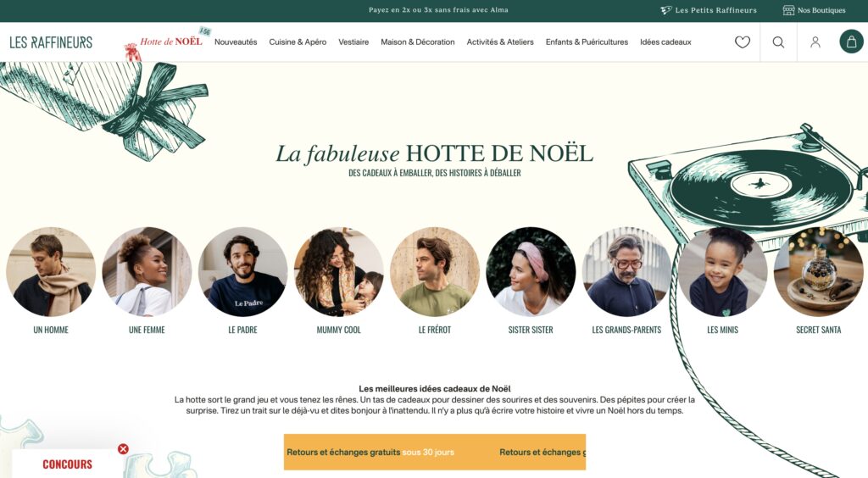Select the Un Homme gift category thumbnail
This screenshot has width=868, height=478.
click(51, 272)
